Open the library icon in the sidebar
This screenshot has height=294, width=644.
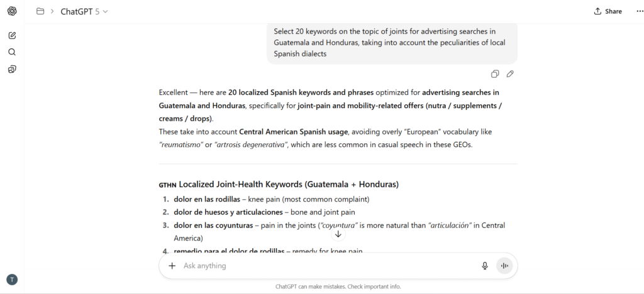(12, 69)
